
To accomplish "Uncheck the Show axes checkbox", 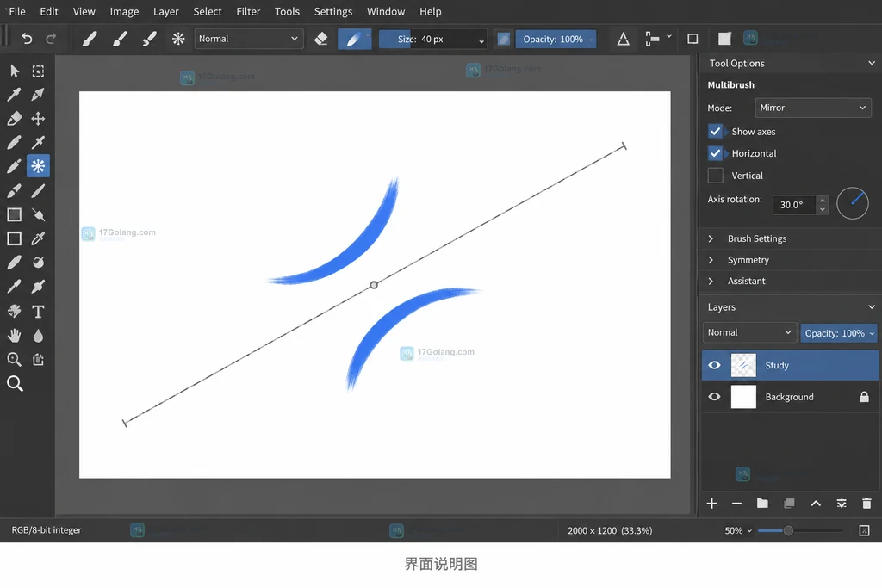I will pyautogui.click(x=715, y=132).
